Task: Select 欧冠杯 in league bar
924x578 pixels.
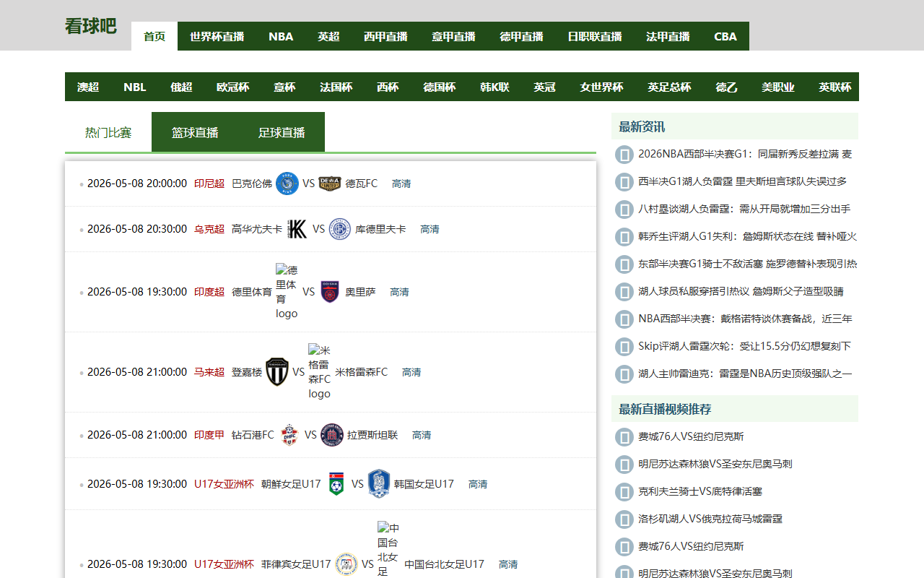Action: click(x=232, y=87)
